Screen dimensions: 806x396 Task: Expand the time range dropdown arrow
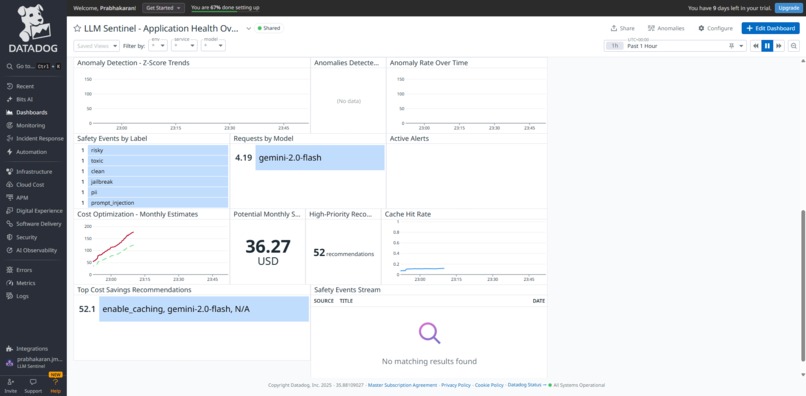click(741, 46)
